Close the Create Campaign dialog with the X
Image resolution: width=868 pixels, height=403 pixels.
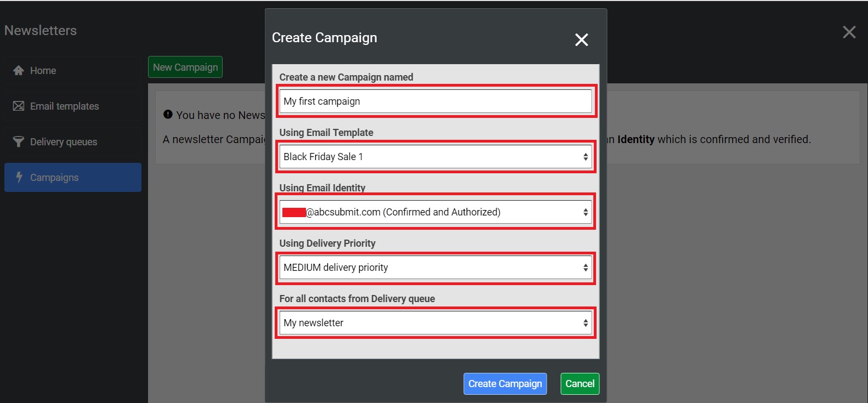click(x=581, y=39)
